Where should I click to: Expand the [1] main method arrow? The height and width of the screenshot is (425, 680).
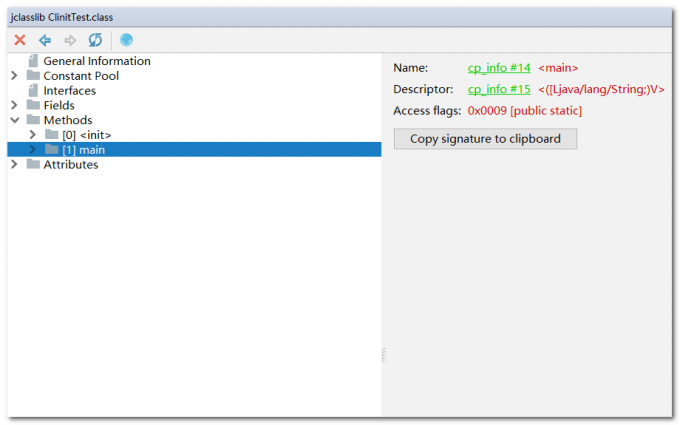[33, 150]
